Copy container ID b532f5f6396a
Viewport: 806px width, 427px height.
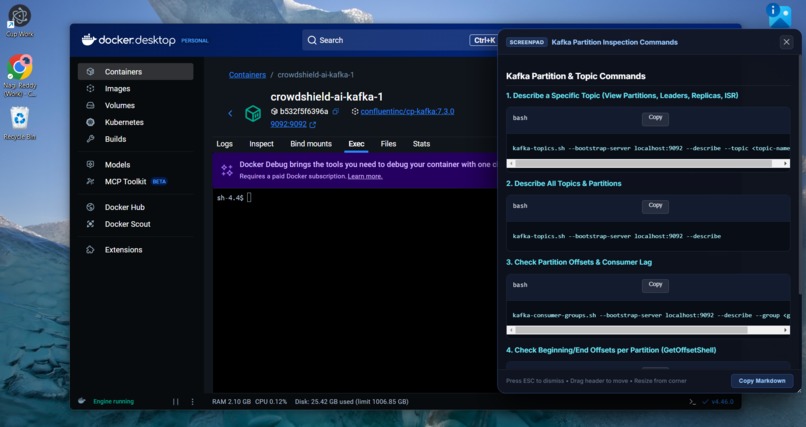coord(336,112)
